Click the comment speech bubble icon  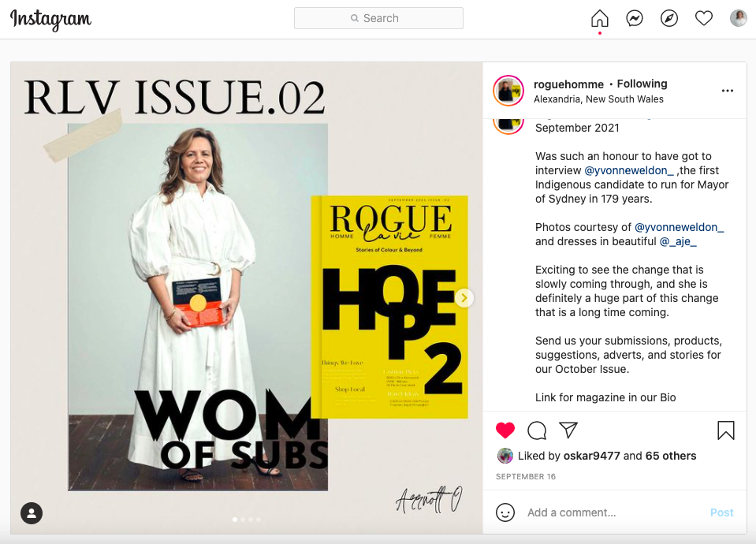(537, 430)
